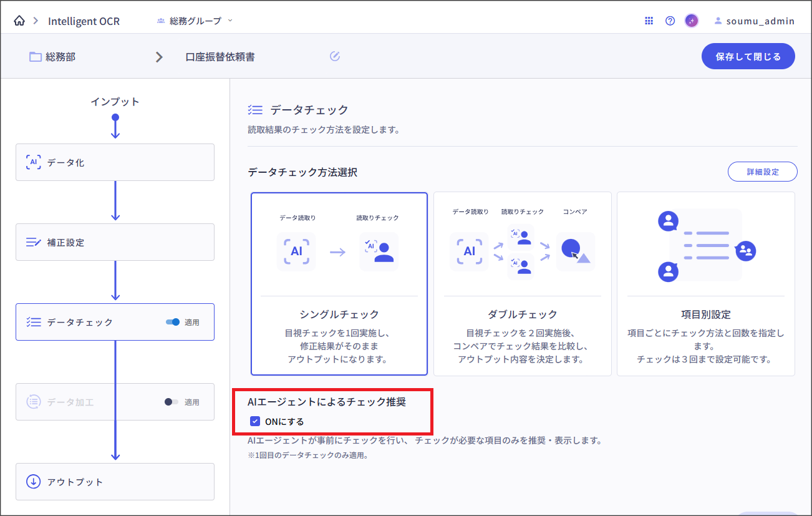Uncheck the ONにする checkbox

pos(254,421)
